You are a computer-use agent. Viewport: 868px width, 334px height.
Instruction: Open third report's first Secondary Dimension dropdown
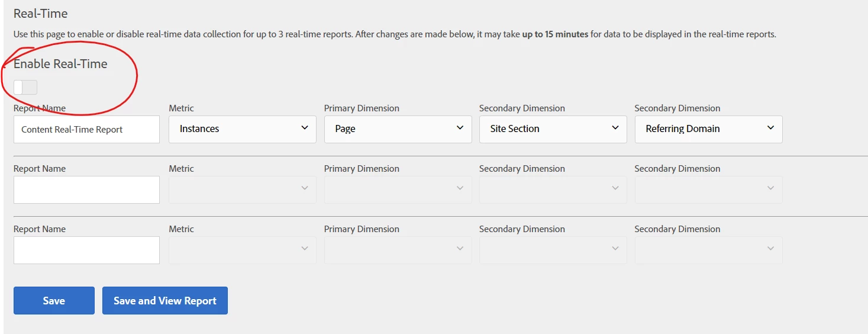553,250
